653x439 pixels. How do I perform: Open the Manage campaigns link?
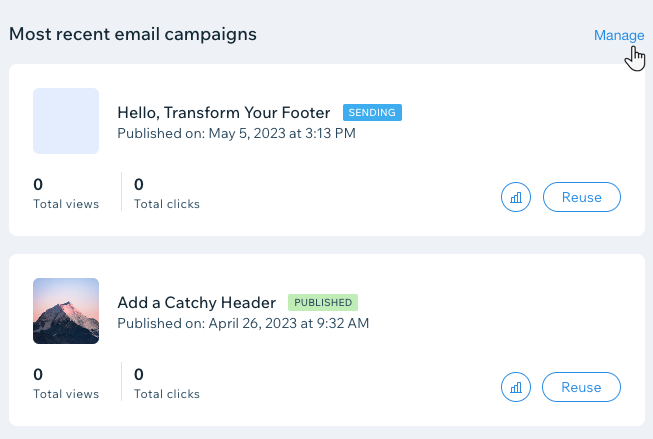619,35
